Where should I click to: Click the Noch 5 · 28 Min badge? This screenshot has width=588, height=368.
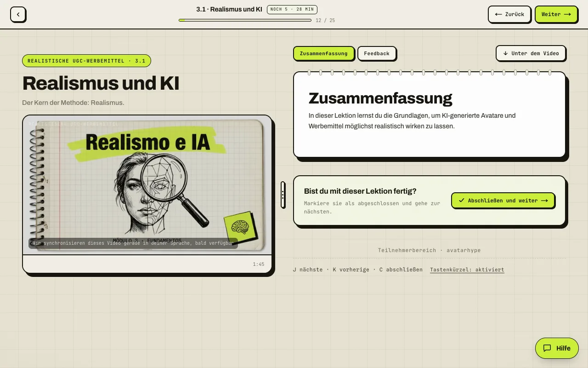pyautogui.click(x=292, y=9)
